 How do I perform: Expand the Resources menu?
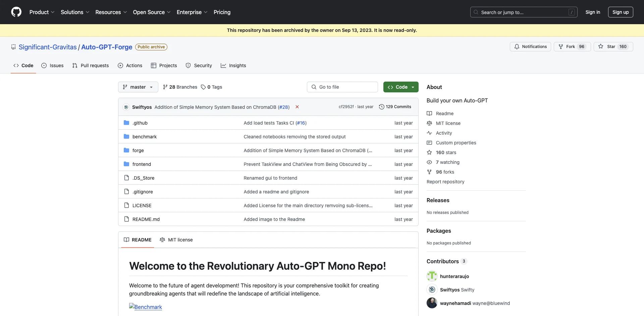111,12
